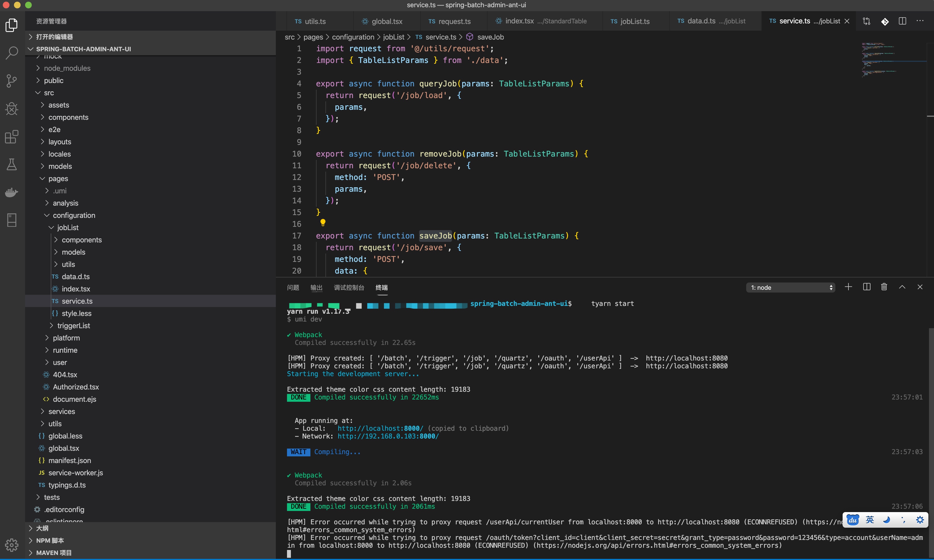
Task: Open index.tsx file under jobList
Action: tap(76, 289)
